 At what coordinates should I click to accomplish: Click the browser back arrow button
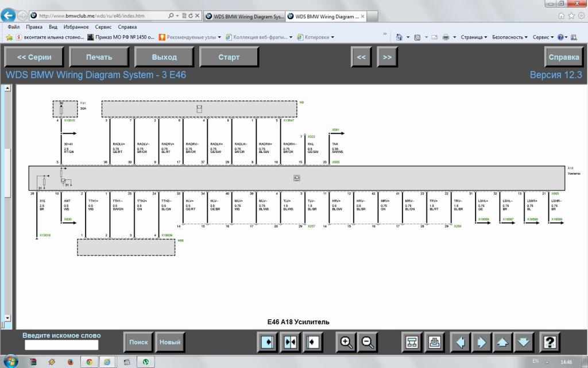point(8,16)
